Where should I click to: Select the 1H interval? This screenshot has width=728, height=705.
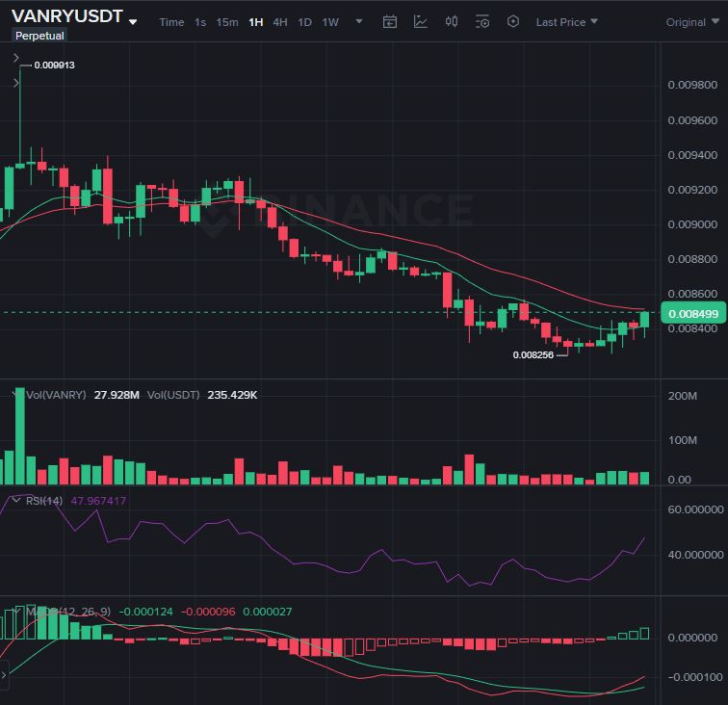click(256, 22)
